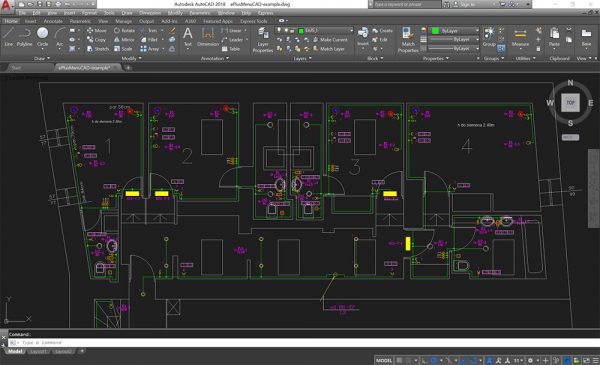Open the Format menu
Viewport: 600px width, 365px height.
coord(89,13)
